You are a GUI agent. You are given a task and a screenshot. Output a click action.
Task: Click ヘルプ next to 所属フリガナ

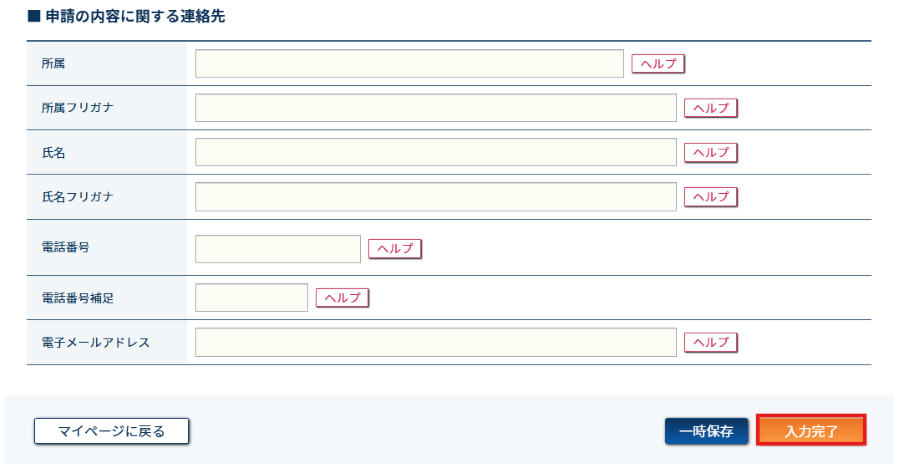click(711, 108)
